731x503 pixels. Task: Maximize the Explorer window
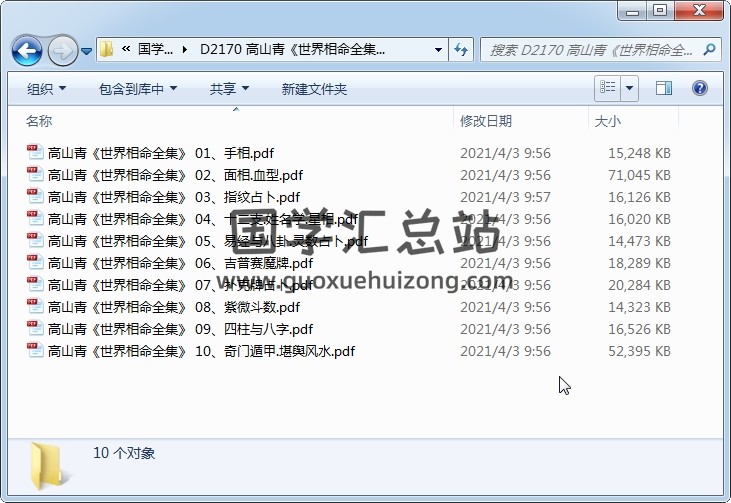(660, 11)
